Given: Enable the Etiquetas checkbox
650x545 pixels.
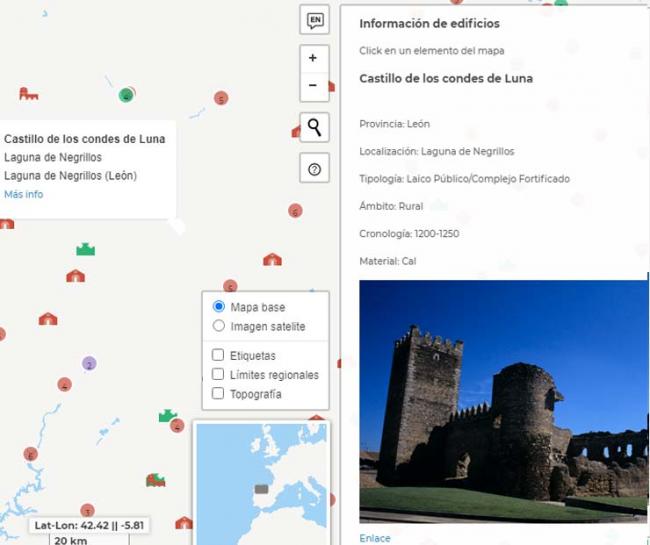Looking at the screenshot, I should 218,355.
